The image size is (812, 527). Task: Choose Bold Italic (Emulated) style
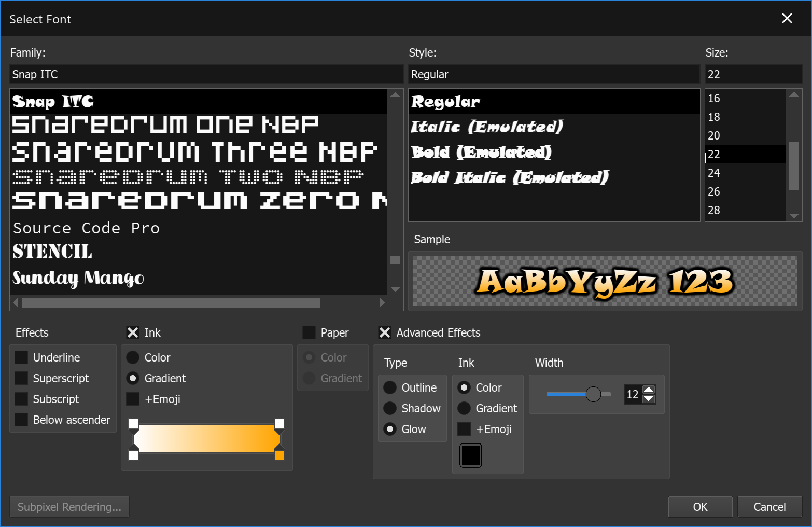point(554,177)
